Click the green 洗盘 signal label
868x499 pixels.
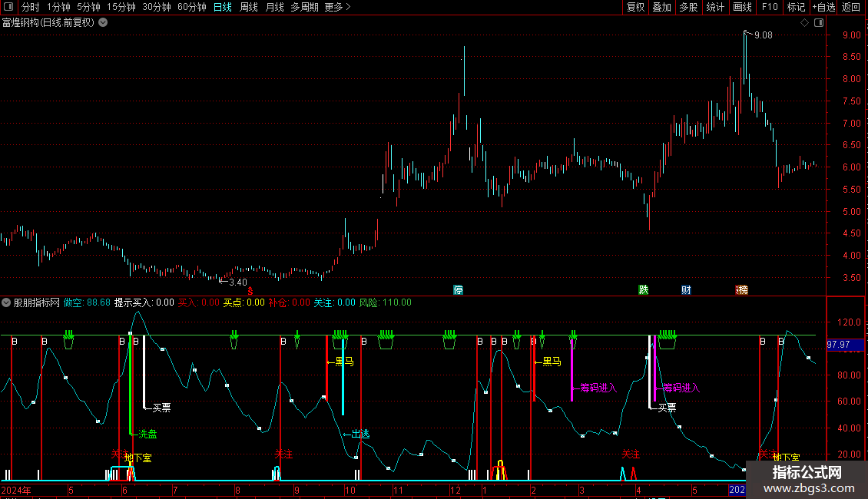click(147, 434)
